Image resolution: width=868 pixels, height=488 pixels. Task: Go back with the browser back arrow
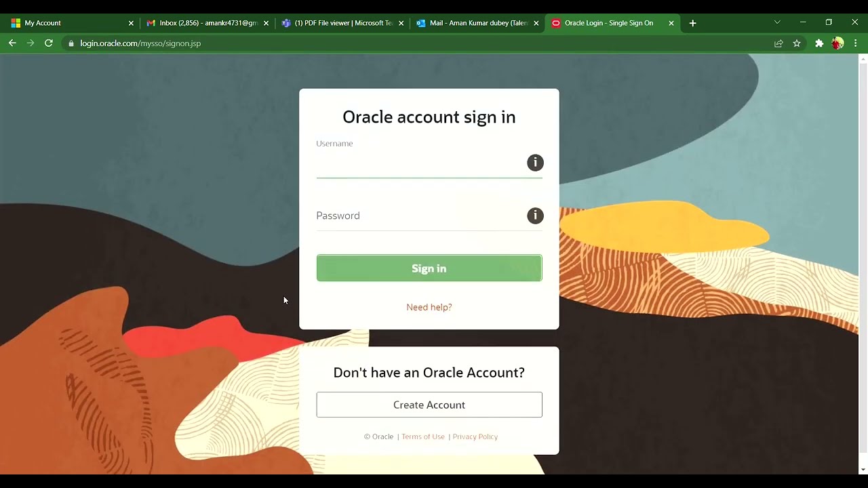12,43
